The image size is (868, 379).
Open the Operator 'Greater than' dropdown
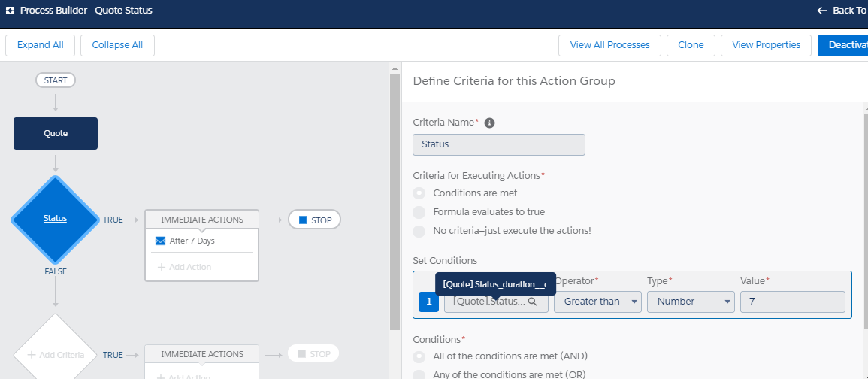pyautogui.click(x=597, y=302)
